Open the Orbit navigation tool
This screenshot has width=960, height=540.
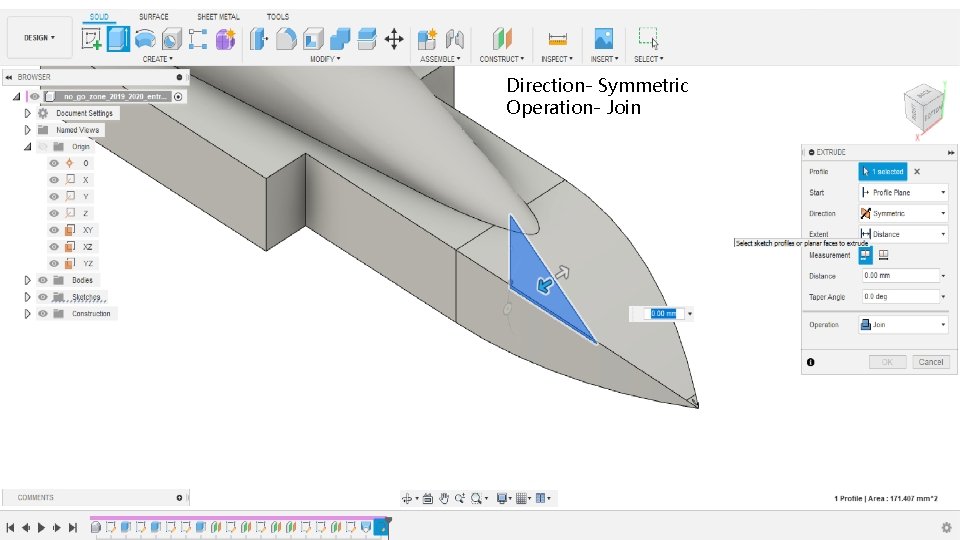pyautogui.click(x=407, y=498)
